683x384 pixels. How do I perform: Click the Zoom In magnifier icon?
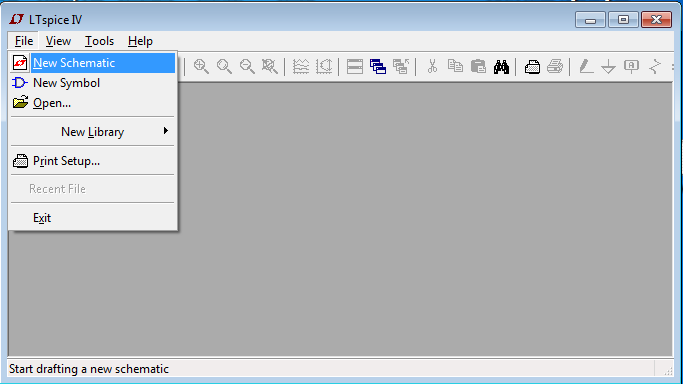click(x=201, y=66)
